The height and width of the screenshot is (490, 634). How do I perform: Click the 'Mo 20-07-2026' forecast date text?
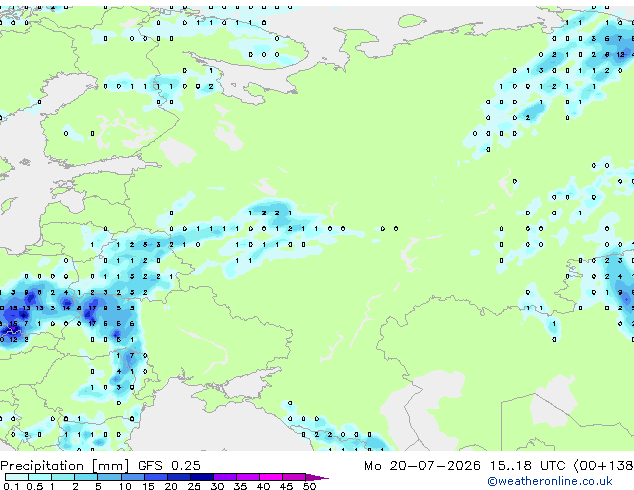tap(422, 466)
